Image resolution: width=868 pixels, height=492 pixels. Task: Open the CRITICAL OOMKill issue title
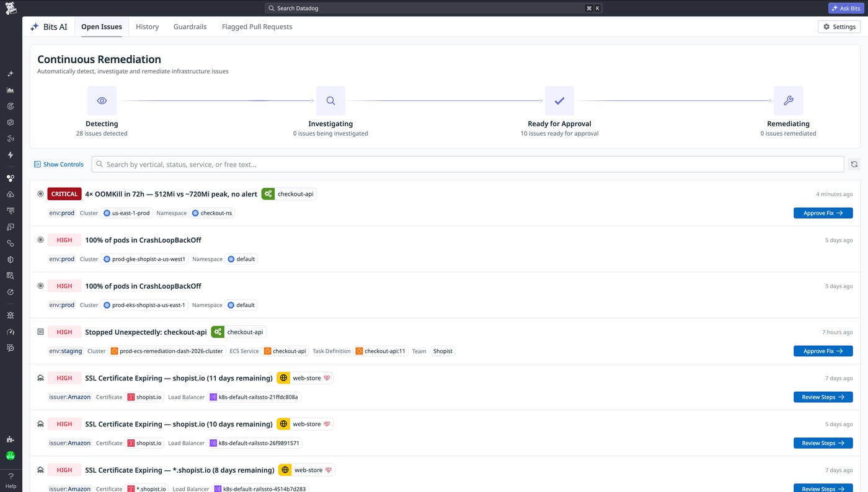(x=171, y=194)
